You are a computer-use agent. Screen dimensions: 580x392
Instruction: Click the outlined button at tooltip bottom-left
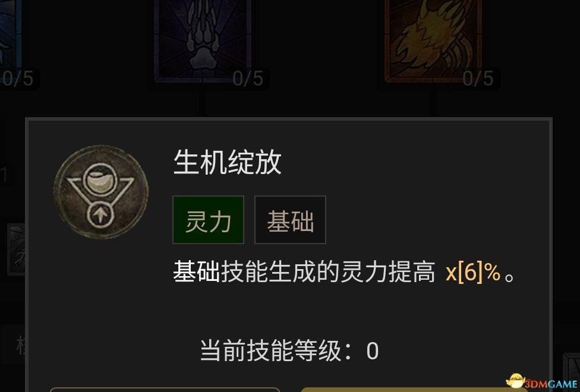(x=165, y=390)
